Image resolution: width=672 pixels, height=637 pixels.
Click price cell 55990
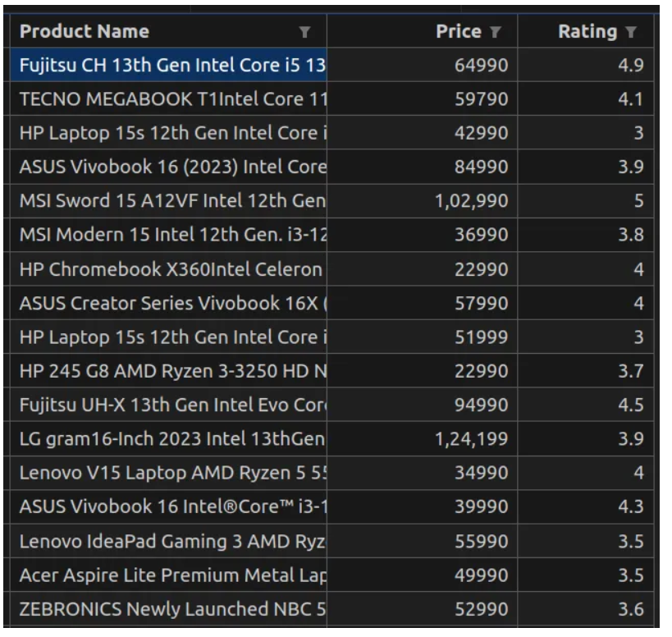tap(422, 541)
